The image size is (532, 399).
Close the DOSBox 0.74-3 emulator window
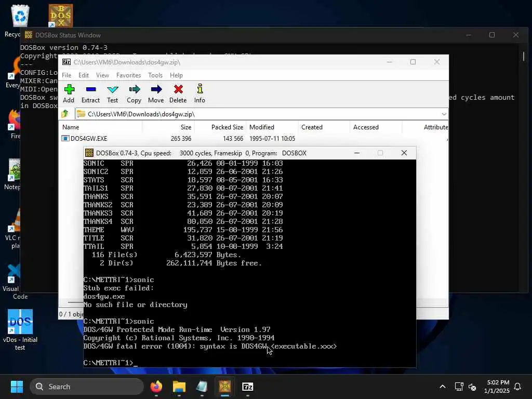[404, 153]
